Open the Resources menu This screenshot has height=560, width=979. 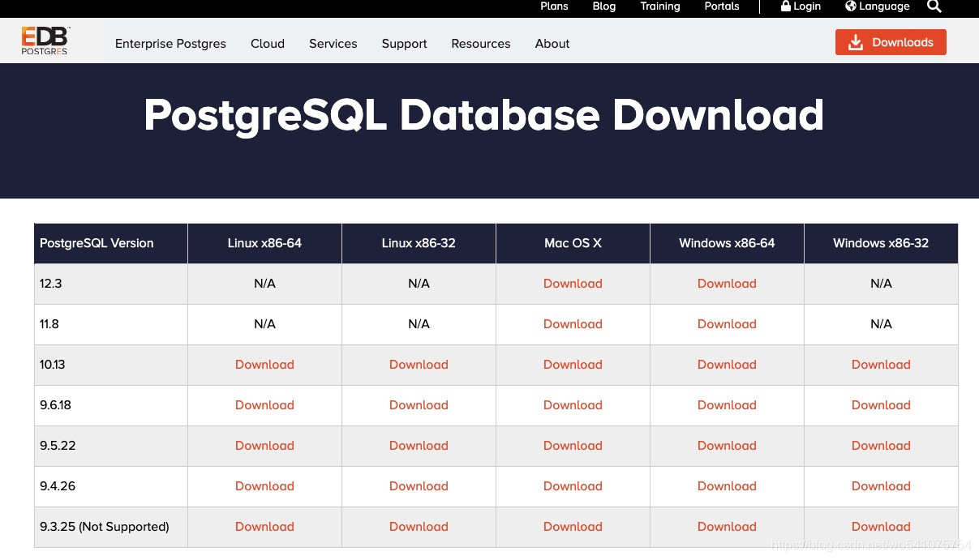coord(481,44)
